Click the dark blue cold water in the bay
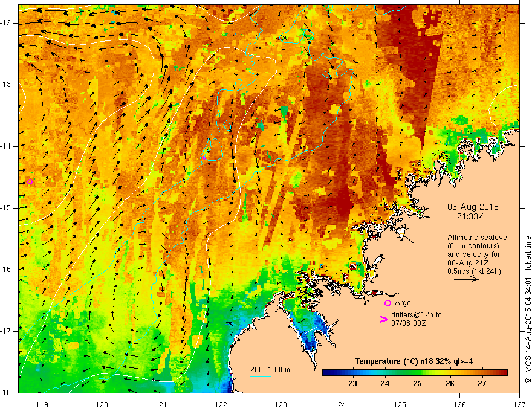 pyautogui.click(x=311, y=344)
